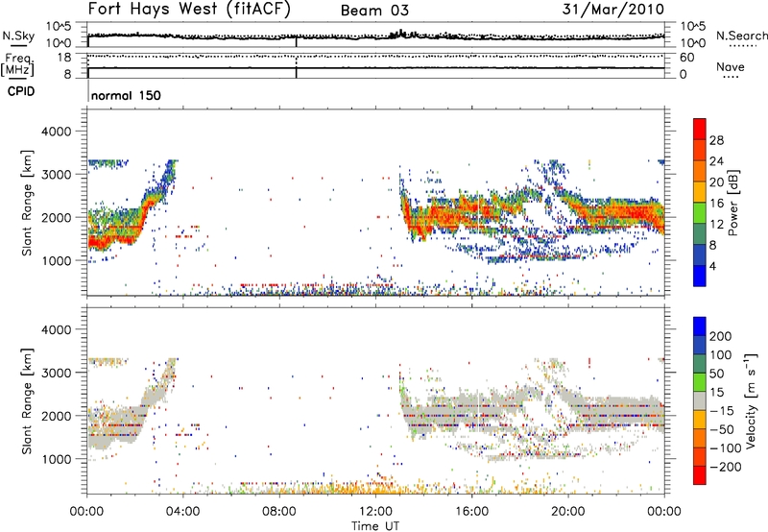The width and height of the screenshot is (768, 532).
Task: Click the date '31/Mar/2010'
Action: tap(613, 10)
